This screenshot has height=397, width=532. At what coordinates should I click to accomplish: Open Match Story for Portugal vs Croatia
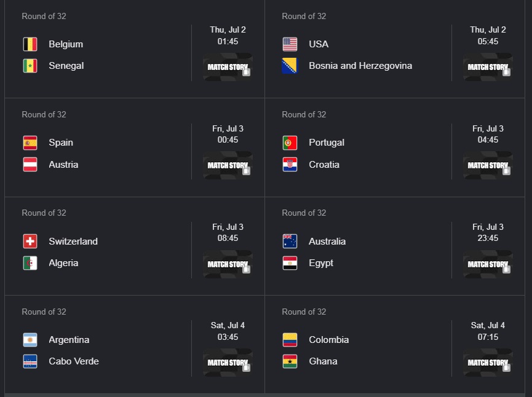[488, 165]
